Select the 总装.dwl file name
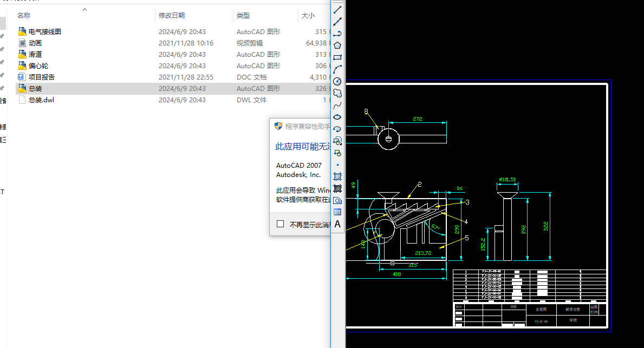 point(42,100)
